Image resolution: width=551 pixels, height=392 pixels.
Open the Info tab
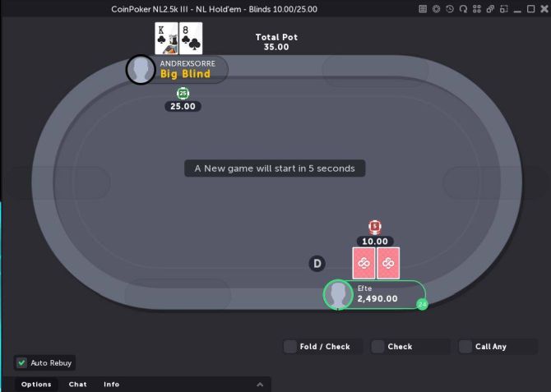pyautogui.click(x=111, y=385)
